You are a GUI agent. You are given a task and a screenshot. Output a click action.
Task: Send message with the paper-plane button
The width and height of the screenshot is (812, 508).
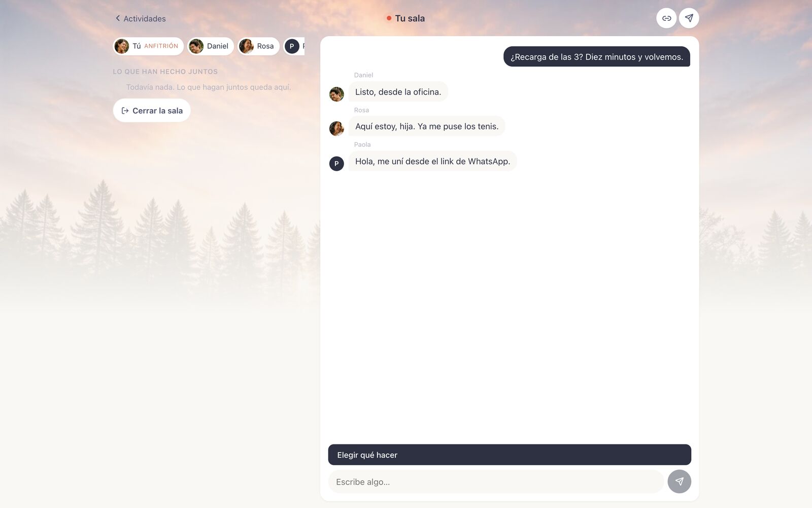679,482
